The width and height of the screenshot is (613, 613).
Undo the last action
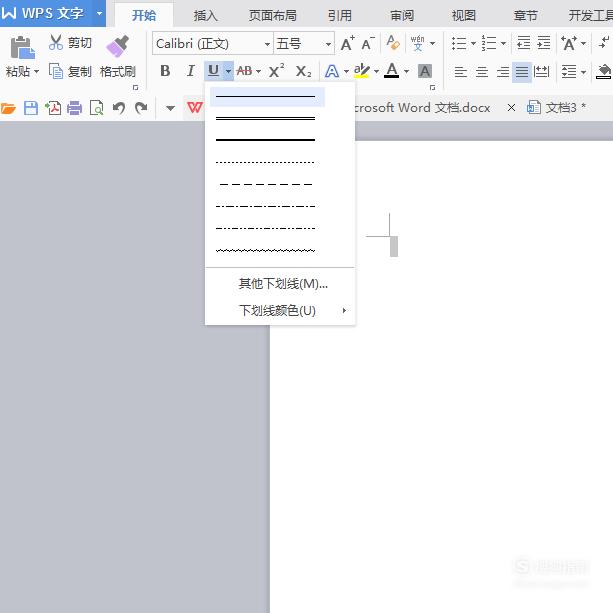click(119, 108)
